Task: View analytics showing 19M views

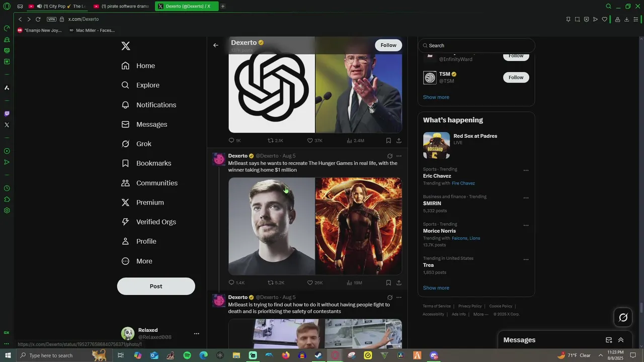Action: [x=355, y=283]
